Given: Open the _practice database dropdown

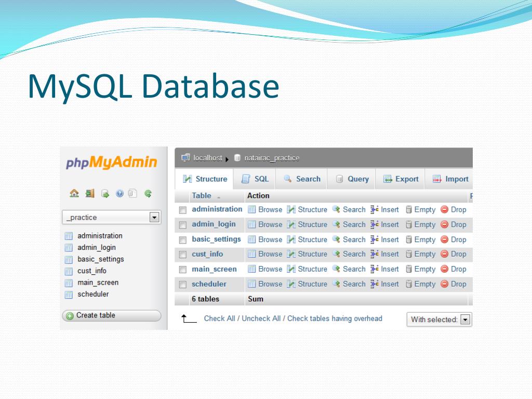Looking at the screenshot, I should pos(112,217).
